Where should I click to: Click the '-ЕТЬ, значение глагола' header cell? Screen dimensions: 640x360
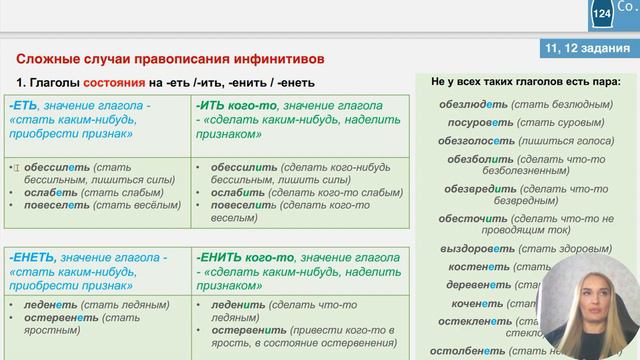(x=97, y=127)
